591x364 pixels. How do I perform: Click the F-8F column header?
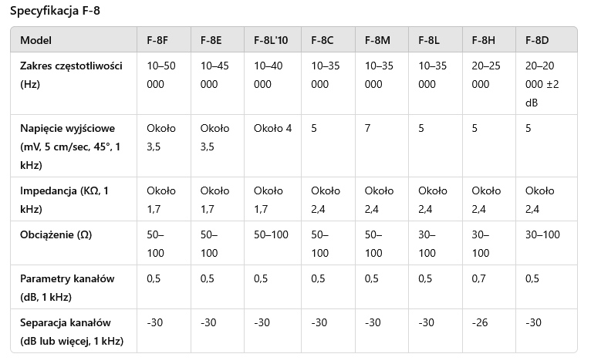(157, 40)
